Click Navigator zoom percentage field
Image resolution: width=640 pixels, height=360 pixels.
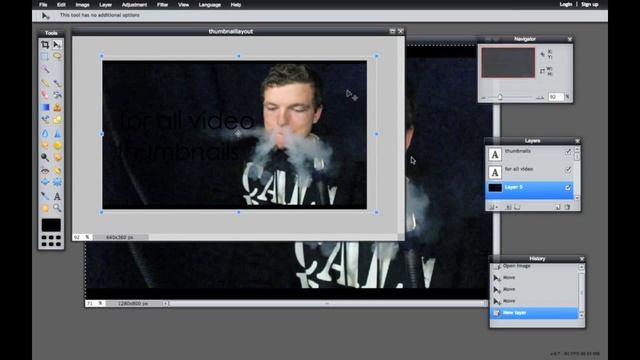tap(556, 97)
